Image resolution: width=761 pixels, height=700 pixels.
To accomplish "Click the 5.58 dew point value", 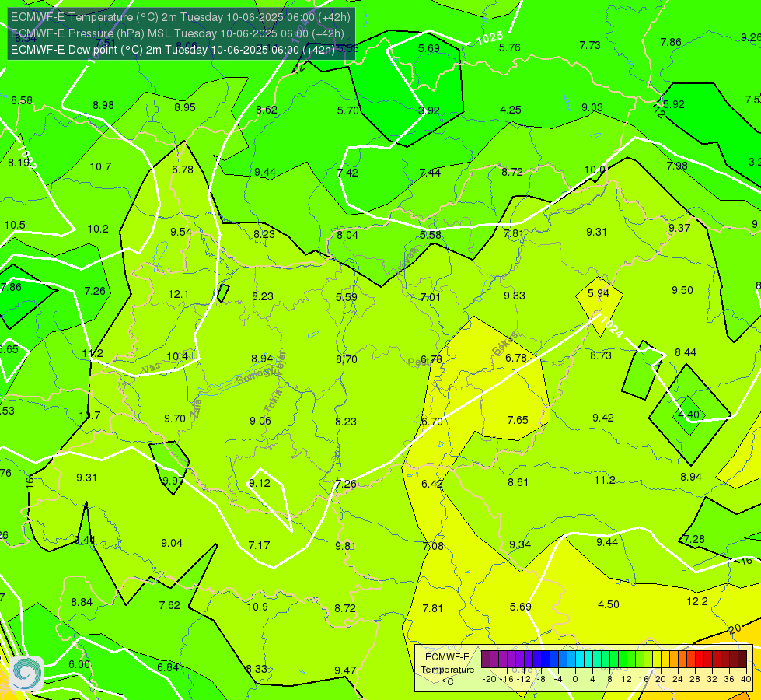I will pyautogui.click(x=431, y=235).
